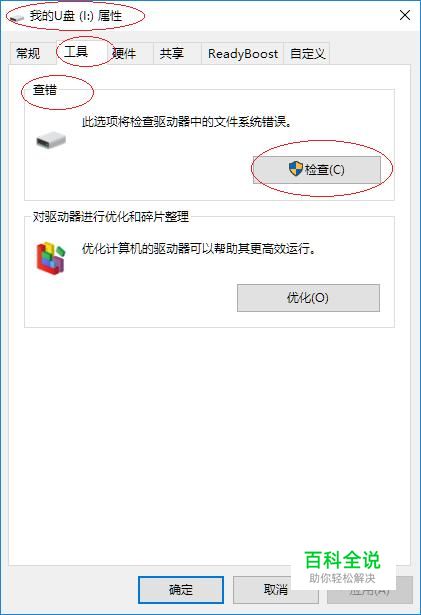
Task: Dismiss the dialog with 取消
Action: click(x=275, y=590)
